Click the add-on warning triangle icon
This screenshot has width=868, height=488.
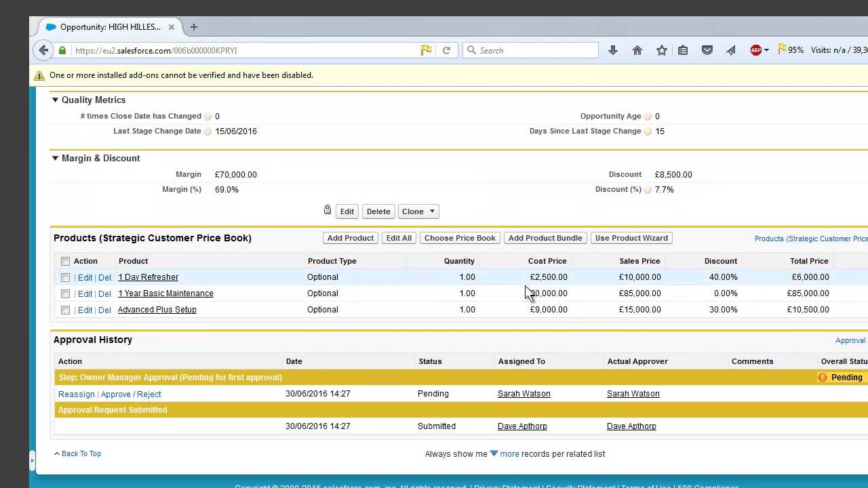point(39,75)
